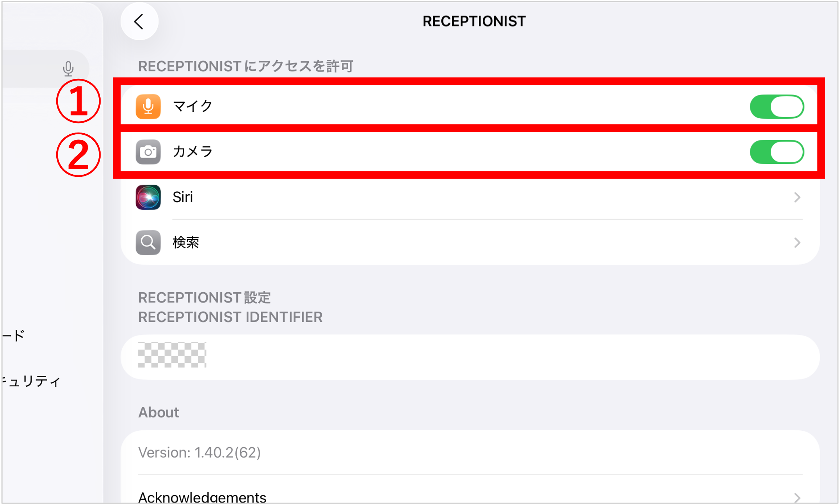Open Acknowledgements chevron arrow
Image resolution: width=839 pixels, height=504 pixels.
point(797,497)
